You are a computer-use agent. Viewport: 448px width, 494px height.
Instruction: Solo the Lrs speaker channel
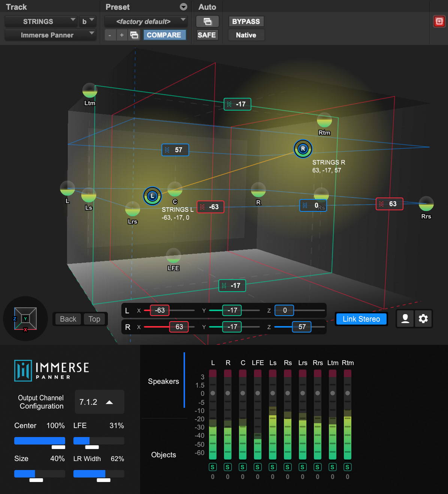point(303,467)
